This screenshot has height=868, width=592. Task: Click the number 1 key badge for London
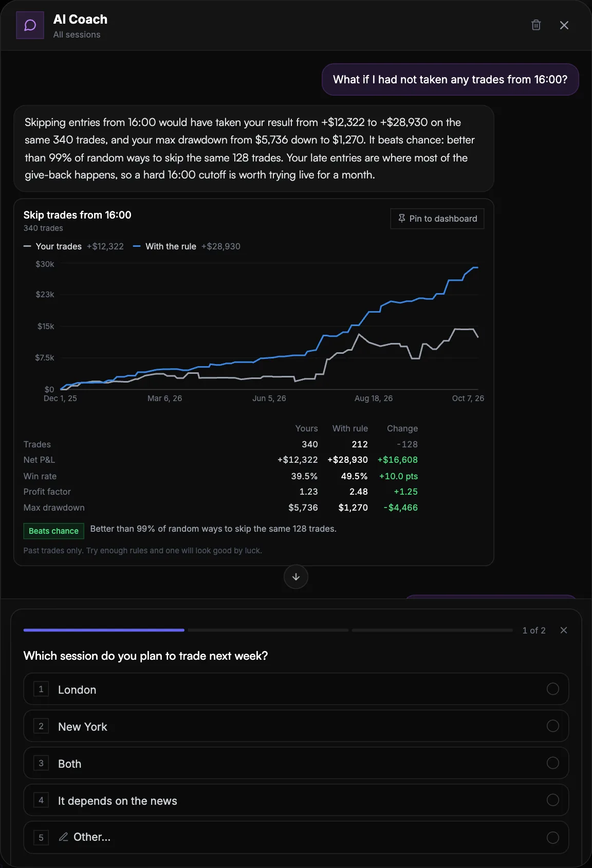[x=41, y=689]
